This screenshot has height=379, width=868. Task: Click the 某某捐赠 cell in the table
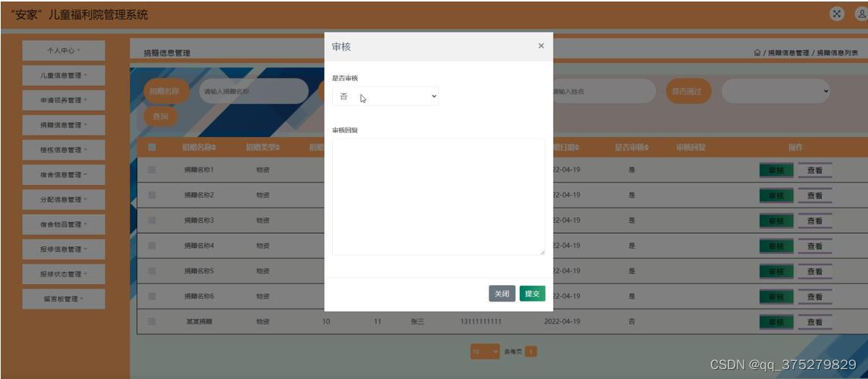pyautogui.click(x=199, y=321)
